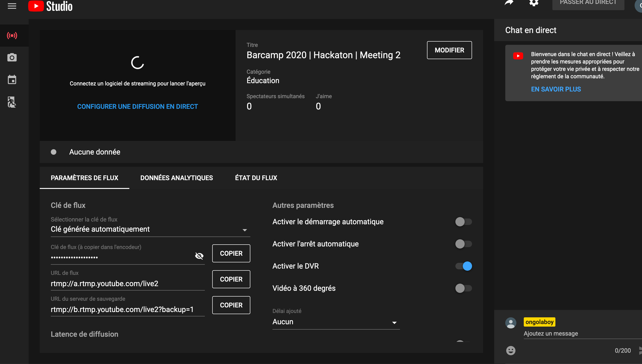Expand the stream key selection dropdown
This screenshot has height=364, width=642.
(x=150, y=229)
